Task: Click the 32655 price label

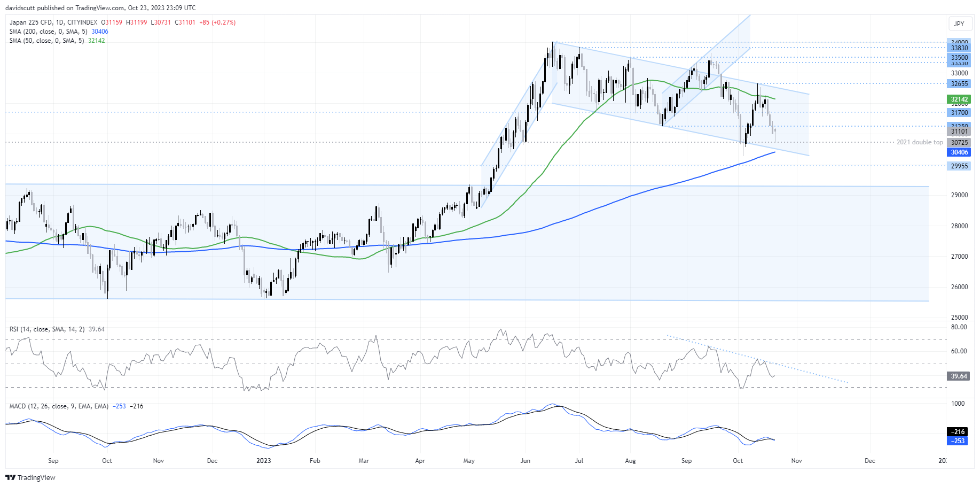Action: (x=959, y=84)
